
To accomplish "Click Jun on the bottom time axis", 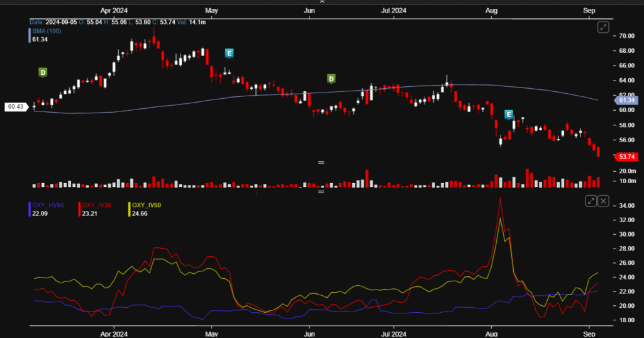I will click(309, 334).
